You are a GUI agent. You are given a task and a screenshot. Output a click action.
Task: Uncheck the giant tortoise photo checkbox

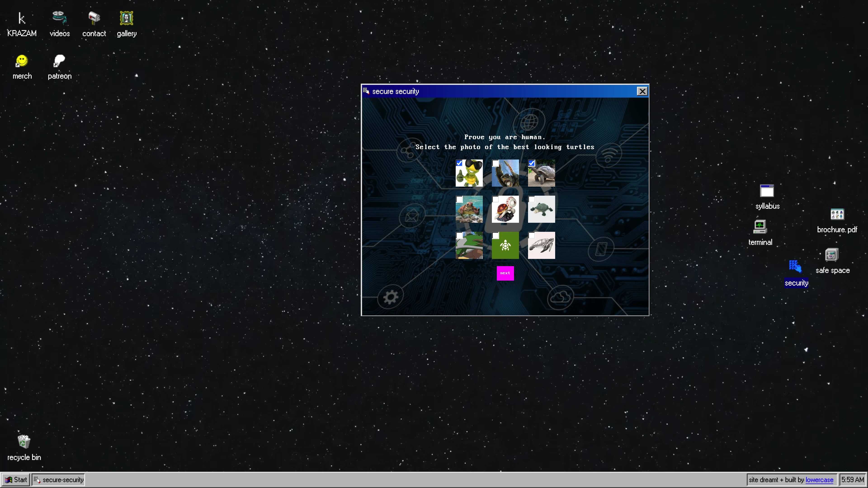531,163
